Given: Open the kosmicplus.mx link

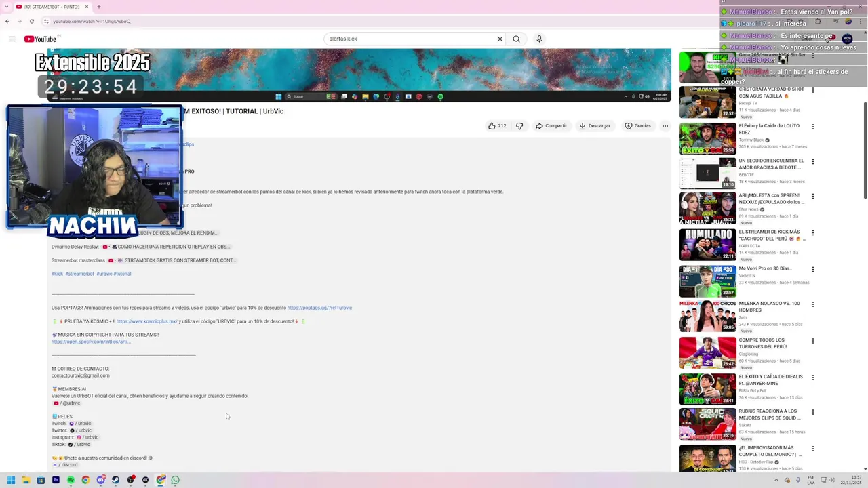Looking at the screenshot, I should 146,321.
